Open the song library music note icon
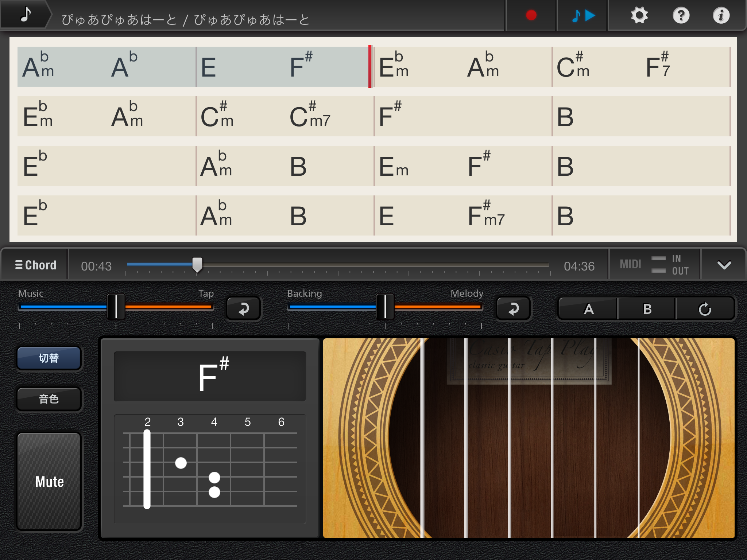 (x=26, y=15)
